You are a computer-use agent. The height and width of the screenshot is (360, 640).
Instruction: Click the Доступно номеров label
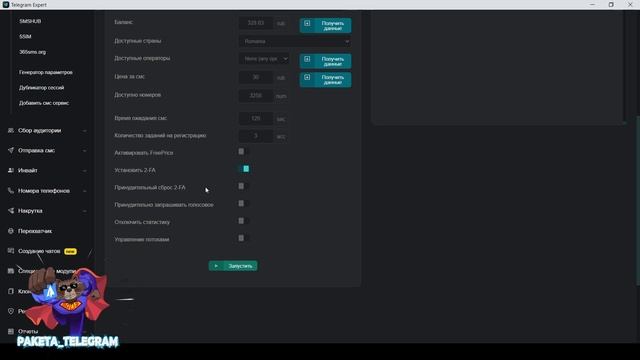pos(138,95)
